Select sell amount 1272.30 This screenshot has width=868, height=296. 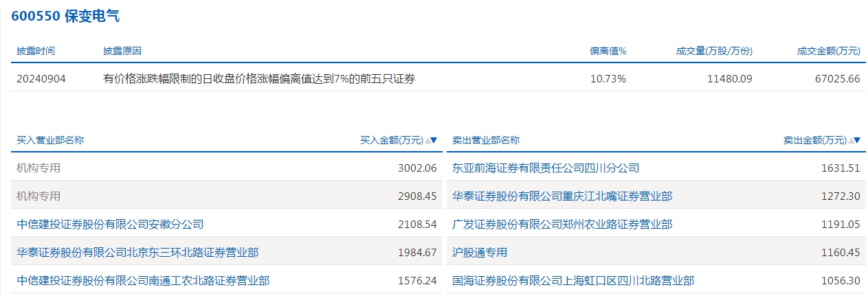pyautogui.click(x=841, y=196)
